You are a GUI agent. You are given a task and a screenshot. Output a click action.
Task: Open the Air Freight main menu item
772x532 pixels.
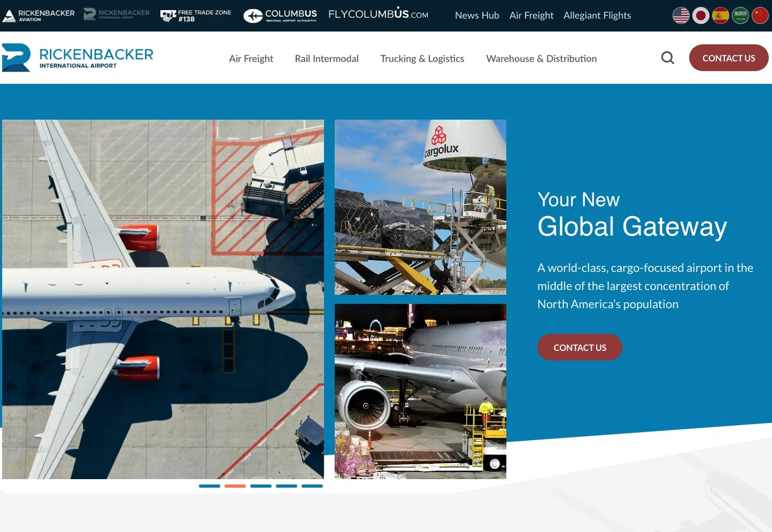coord(251,58)
